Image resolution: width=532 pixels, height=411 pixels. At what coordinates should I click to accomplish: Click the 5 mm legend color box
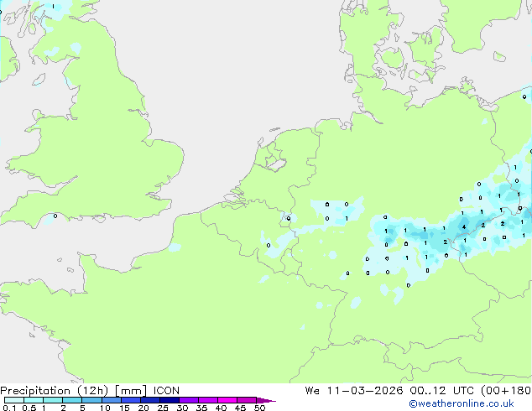[92, 400]
